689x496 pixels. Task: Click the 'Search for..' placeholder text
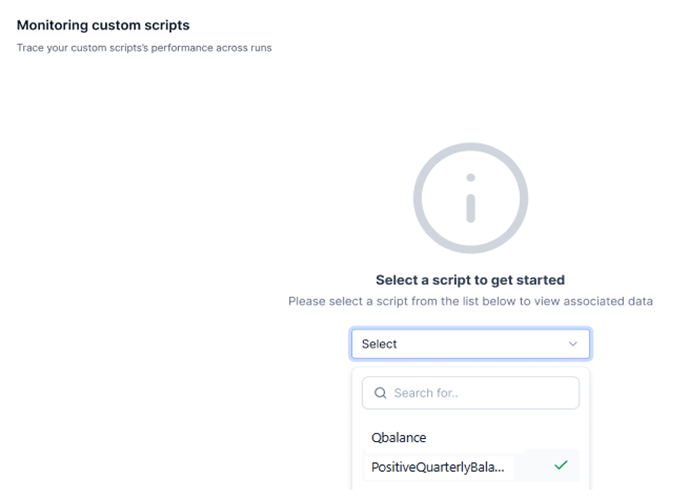[427, 393]
